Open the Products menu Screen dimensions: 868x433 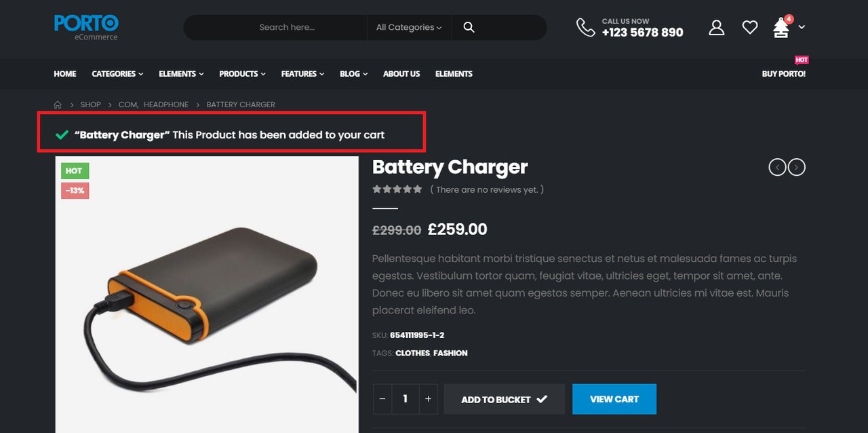[x=242, y=74]
